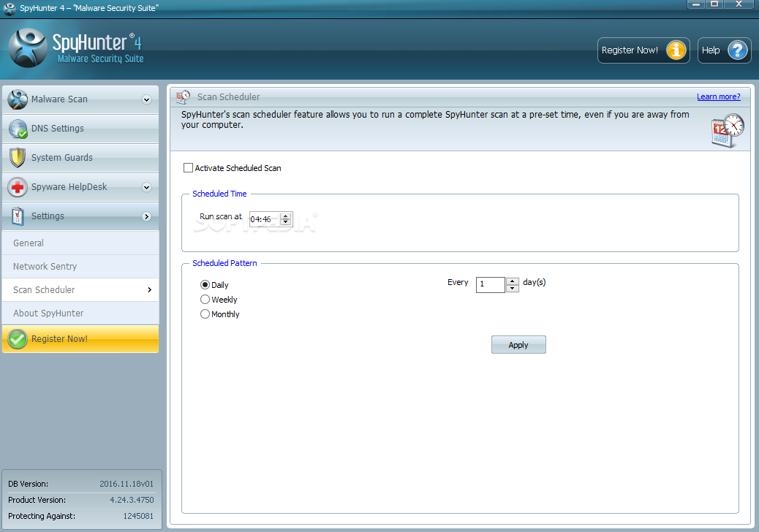The width and height of the screenshot is (759, 532).
Task: Click the Apply button
Action: 518,345
